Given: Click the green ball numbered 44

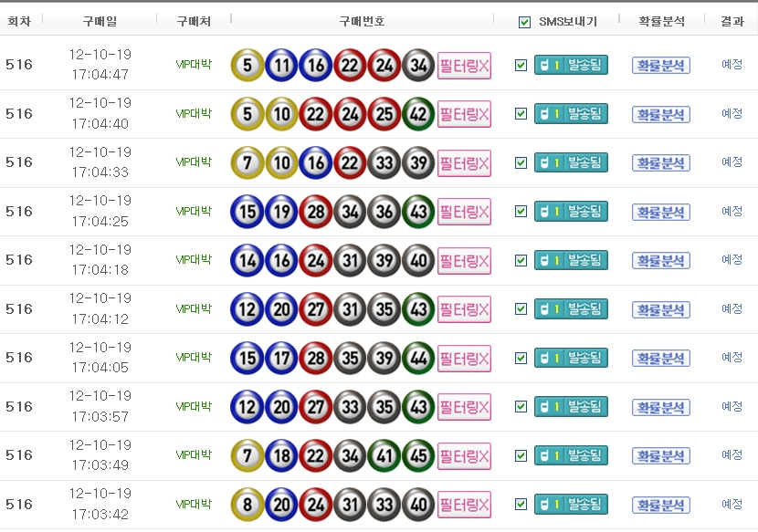Looking at the screenshot, I should pos(418,358).
